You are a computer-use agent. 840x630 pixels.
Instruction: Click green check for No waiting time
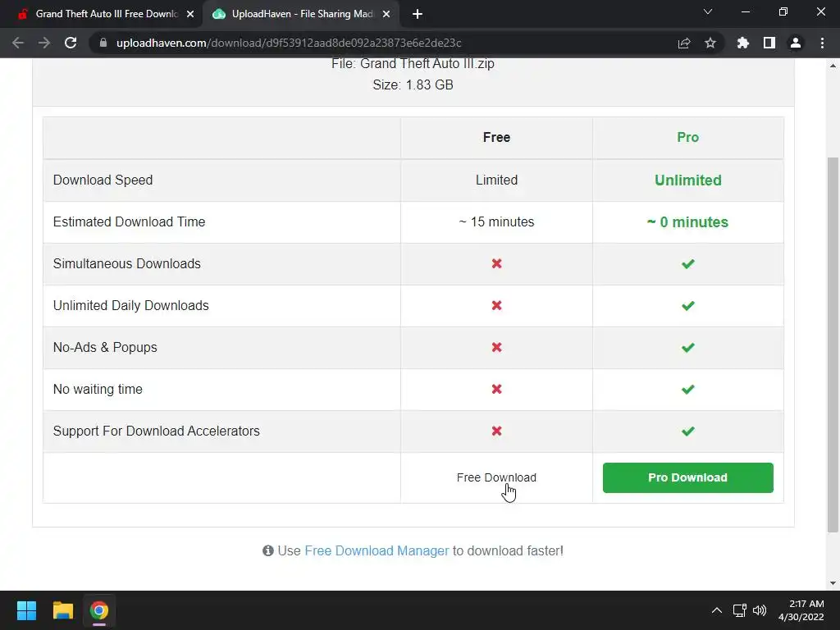[x=688, y=389]
